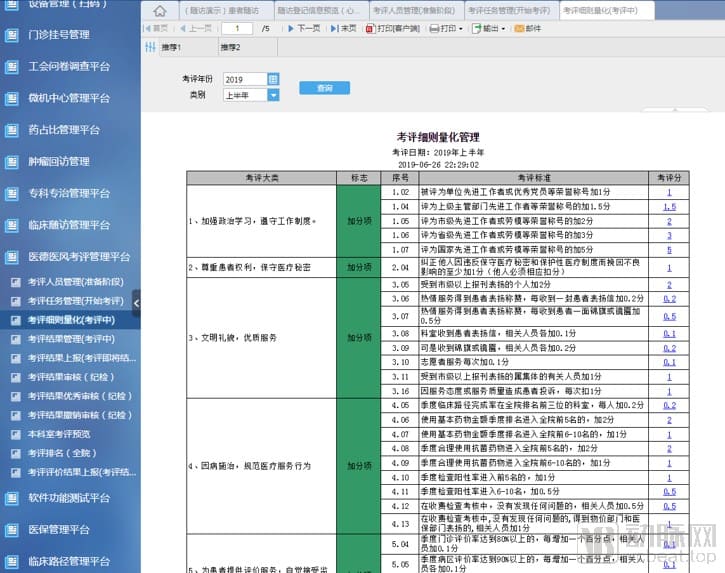Switch to 随访登记信息预览 tab
The width and height of the screenshot is (725, 573).
[322, 11]
